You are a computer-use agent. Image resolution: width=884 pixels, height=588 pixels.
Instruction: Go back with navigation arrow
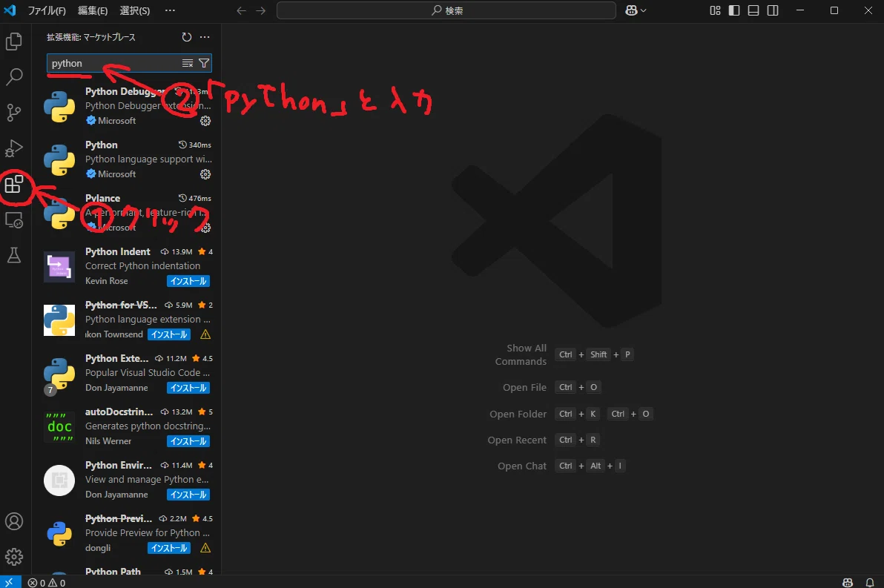[x=241, y=10]
